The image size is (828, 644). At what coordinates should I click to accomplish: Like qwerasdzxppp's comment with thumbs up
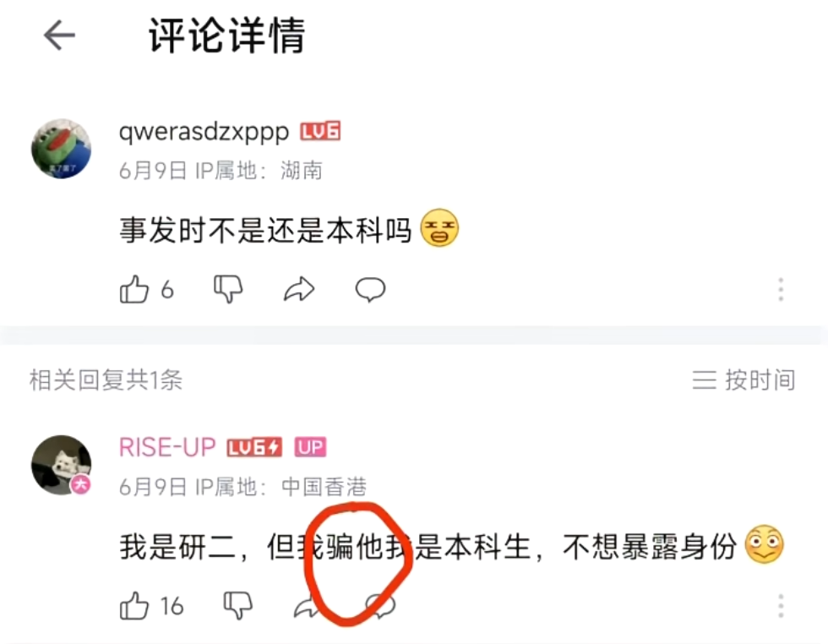coord(134,290)
